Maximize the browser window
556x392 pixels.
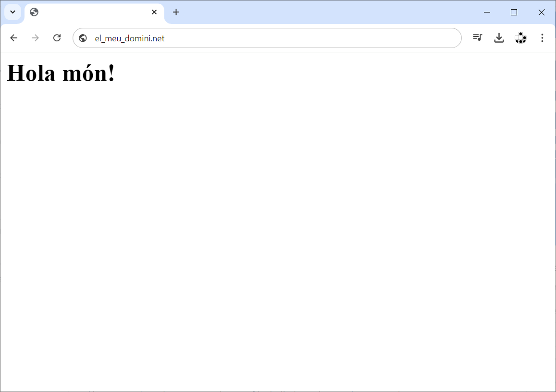[x=514, y=12]
